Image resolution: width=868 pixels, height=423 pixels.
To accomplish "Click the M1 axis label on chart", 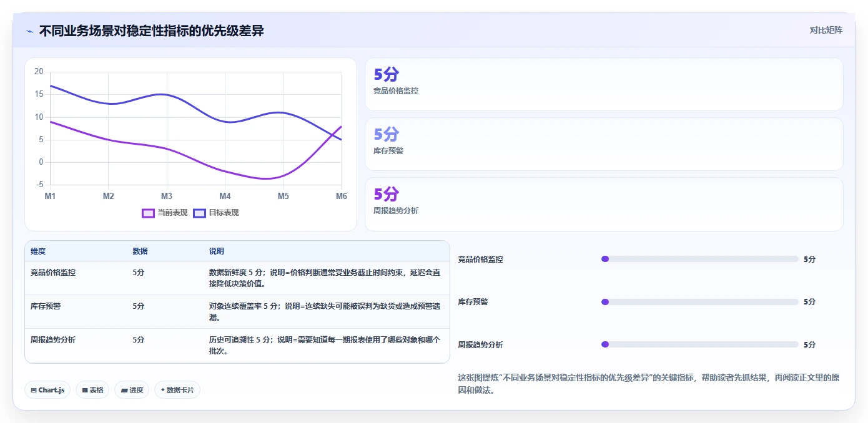I will point(50,196).
